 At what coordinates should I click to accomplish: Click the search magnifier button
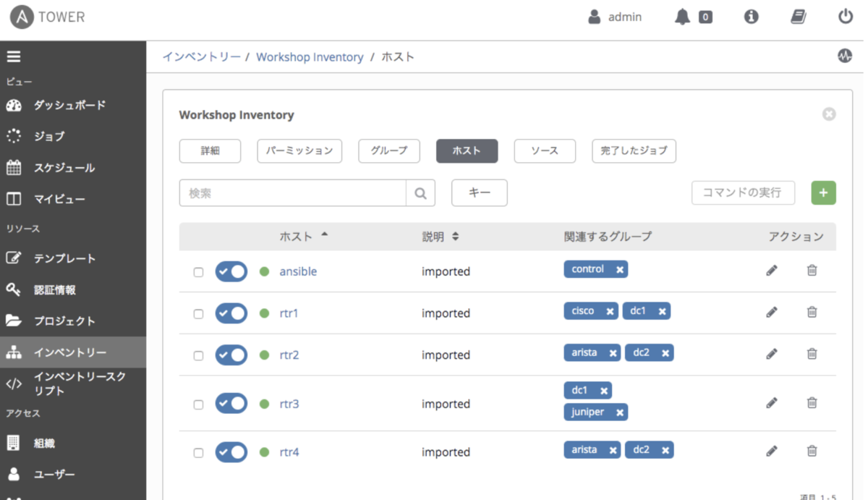coord(420,193)
